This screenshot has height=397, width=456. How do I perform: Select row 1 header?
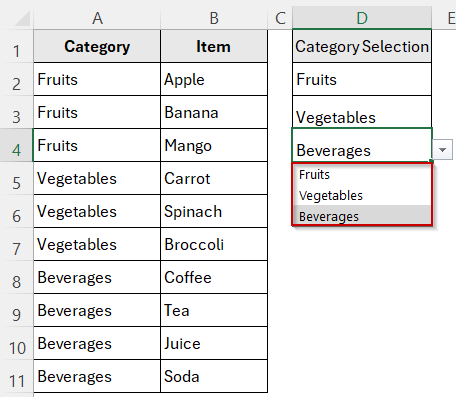pyautogui.click(x=16, y=47)
